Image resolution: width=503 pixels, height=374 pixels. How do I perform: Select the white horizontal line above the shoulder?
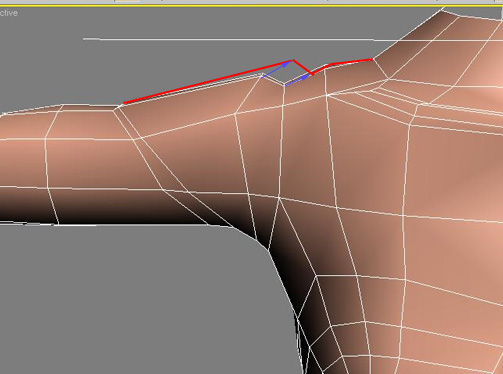click(x=293, y=40)
